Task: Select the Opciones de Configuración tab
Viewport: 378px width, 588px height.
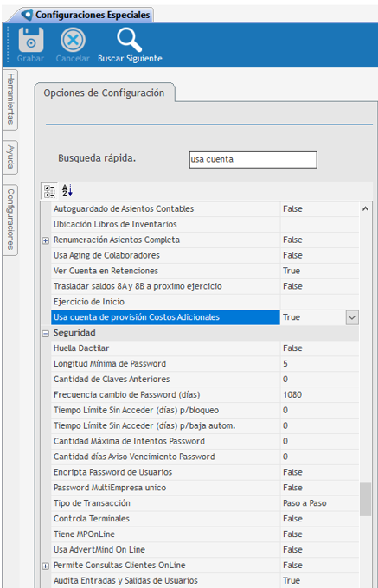Action: tap(105, 93)
